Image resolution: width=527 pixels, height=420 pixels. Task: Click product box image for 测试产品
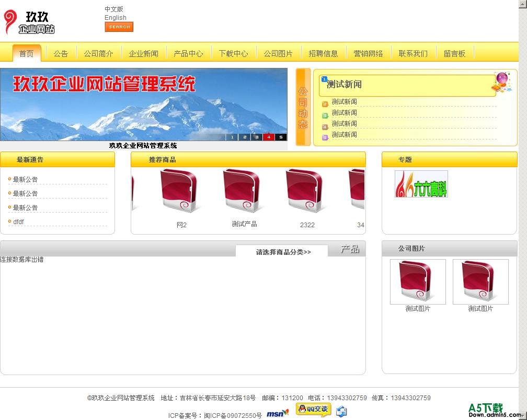[243, 190]
